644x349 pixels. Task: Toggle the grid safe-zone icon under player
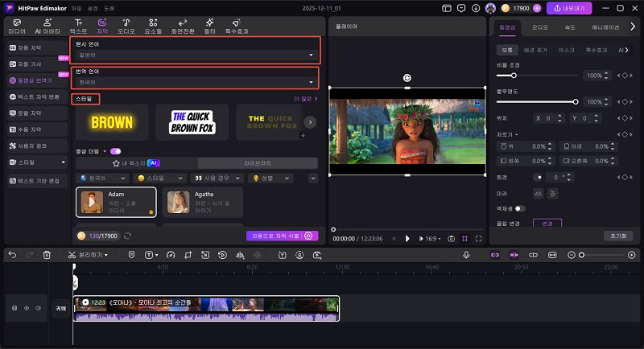click(x=465, y=239)
